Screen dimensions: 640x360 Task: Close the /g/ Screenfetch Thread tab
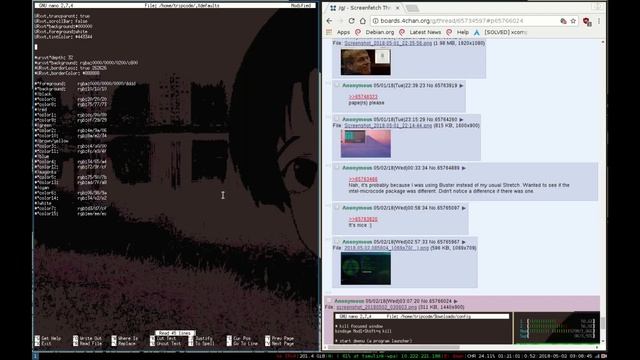[x=398, y=8]
